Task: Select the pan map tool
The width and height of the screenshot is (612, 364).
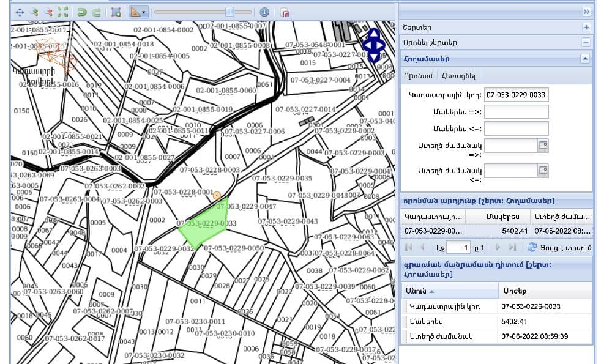Action: pyautogui.click(x=20, y=12)
